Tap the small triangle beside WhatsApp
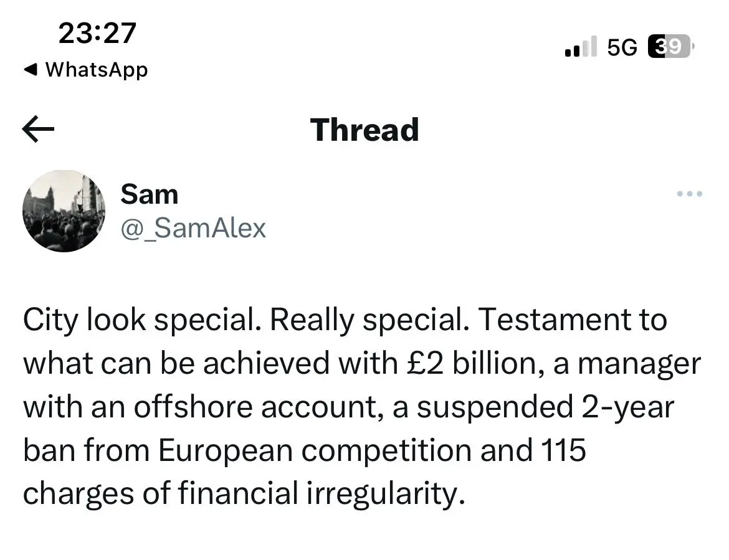This screenshot has width=729, height=560. [x=29, y=69]
